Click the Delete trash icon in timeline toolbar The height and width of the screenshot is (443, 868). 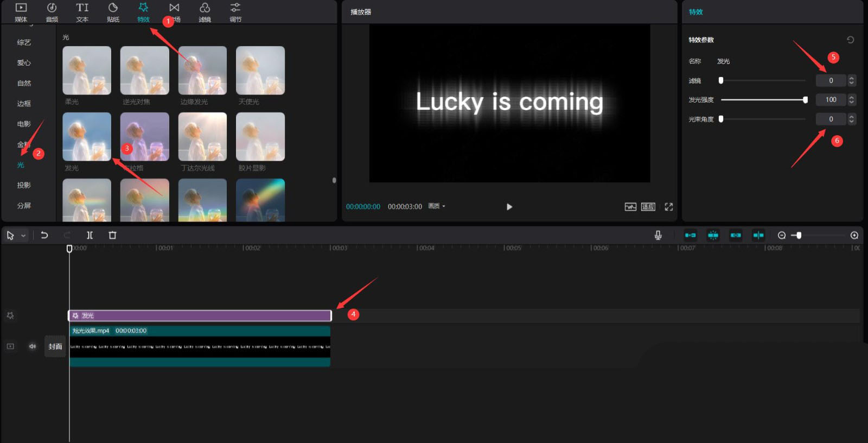tap(112, 235)
